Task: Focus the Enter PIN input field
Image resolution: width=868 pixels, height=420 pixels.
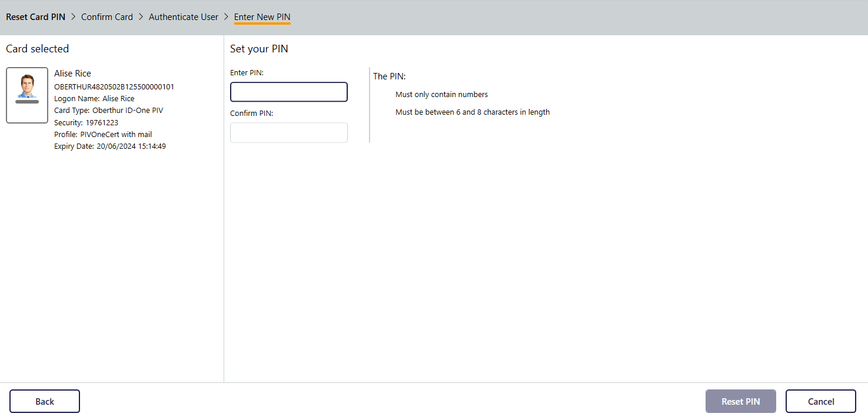Action: [x=289, y=92]
